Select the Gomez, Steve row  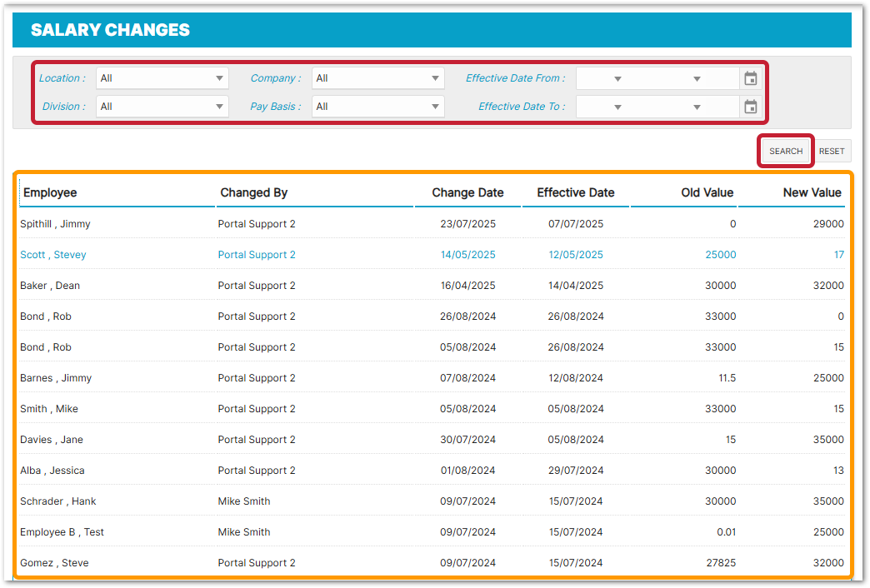tap(54, 563)
